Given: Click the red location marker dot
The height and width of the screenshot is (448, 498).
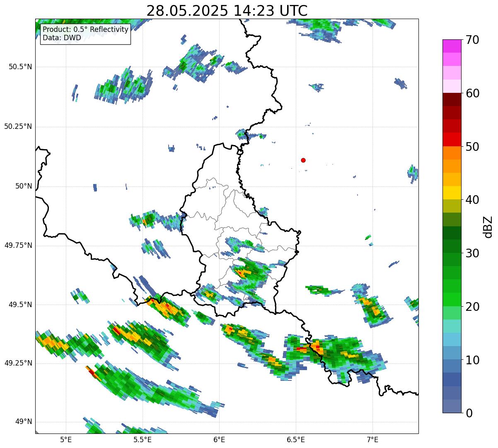Looking at the screenshot, I should click(x=303, y=160).
